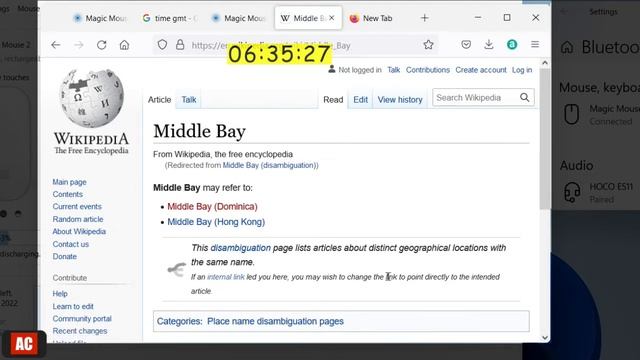Open the Middle Bay (disambiguation) redirect link
This screenshot has width=640, height=360.
(x=269, y=165)
